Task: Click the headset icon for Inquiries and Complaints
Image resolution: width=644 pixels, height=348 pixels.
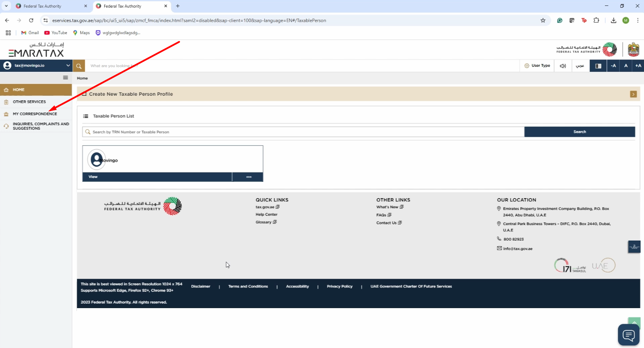Action: point(6,126)
